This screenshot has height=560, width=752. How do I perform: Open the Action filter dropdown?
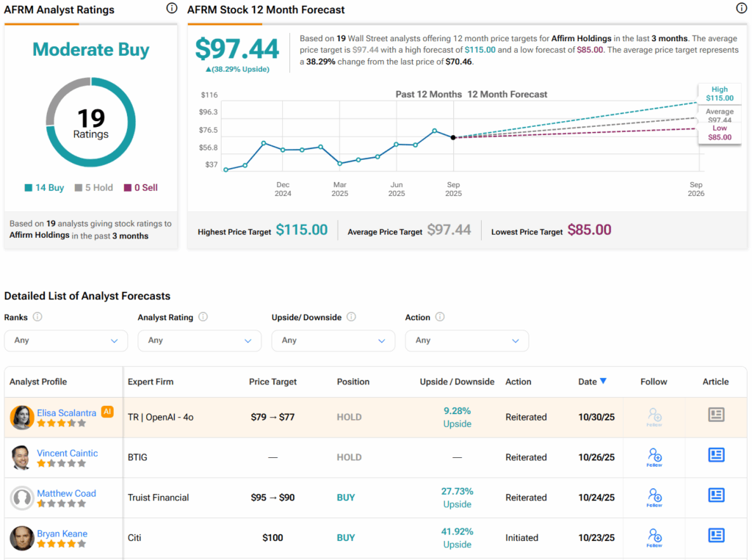pyautogui.click(x=467, y=341)
